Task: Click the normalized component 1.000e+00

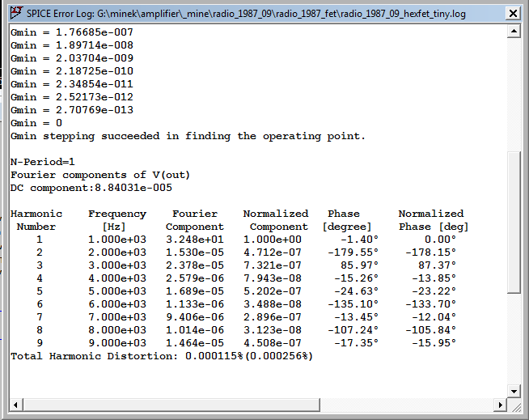Action: pyautogui.click(x=273, y=240)
